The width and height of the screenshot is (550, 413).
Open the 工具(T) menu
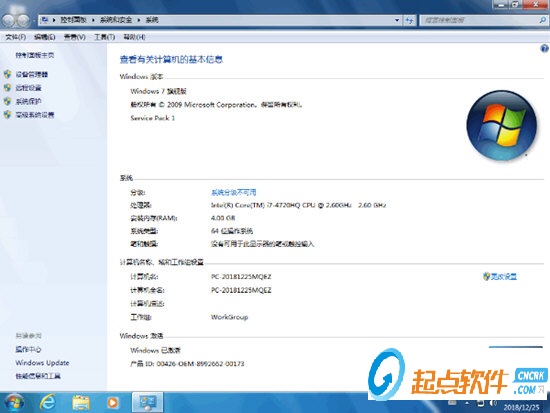pyautogui.click(x=105, y=37)
